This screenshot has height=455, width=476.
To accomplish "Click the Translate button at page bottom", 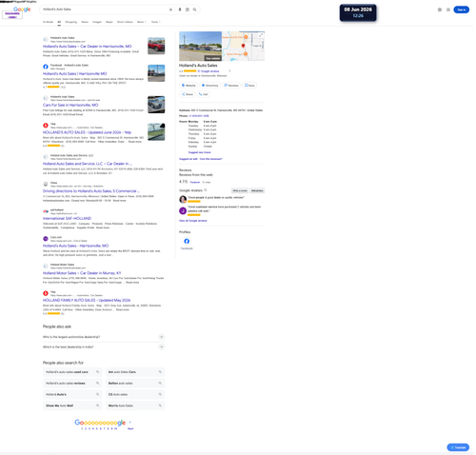I will [x=458, y=447].
